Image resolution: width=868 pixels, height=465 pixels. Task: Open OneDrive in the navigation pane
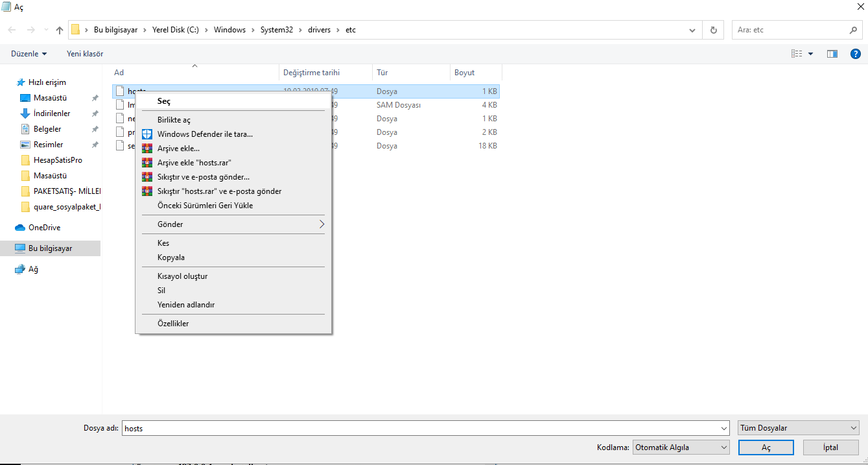coord(44,228)
